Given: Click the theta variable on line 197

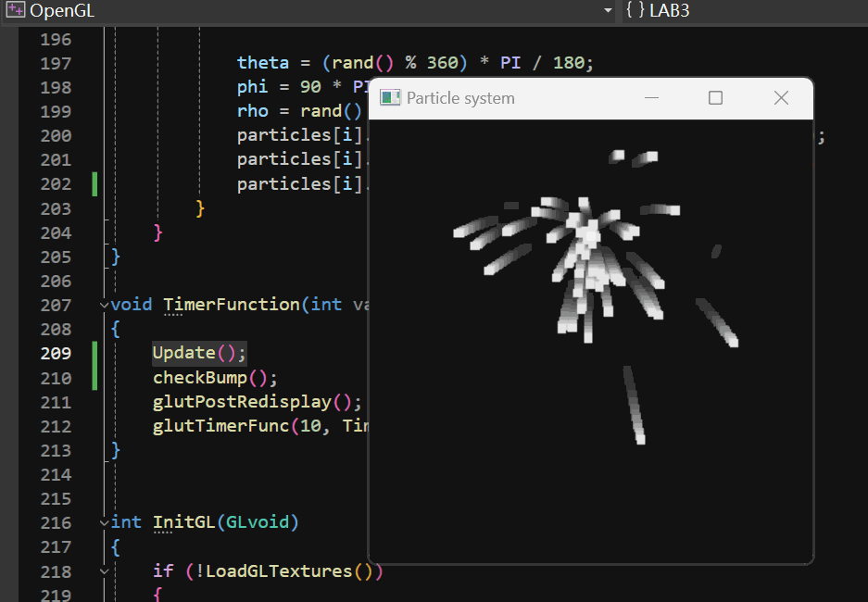Looking at the screenshot, I should click(263, 63).
